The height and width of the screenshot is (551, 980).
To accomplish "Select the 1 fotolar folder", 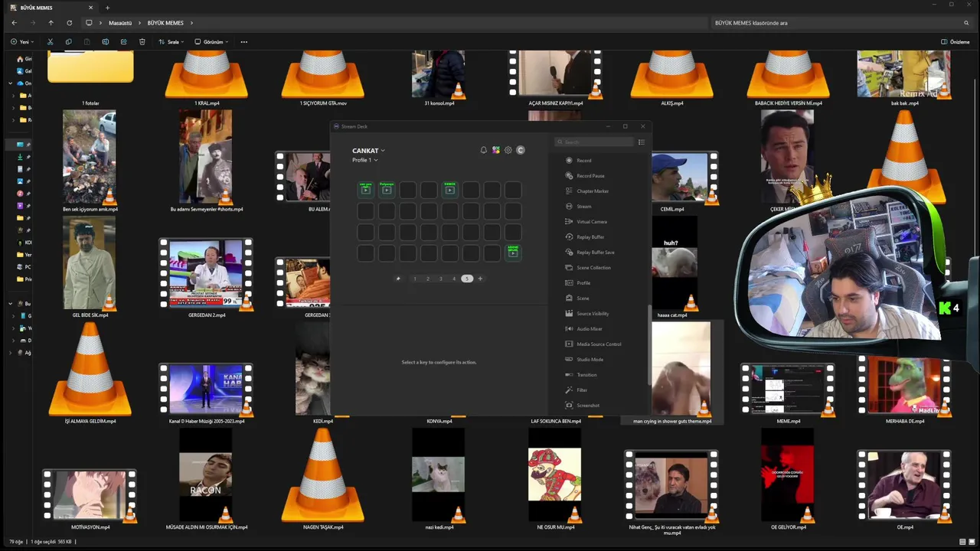I will point(90,77).
